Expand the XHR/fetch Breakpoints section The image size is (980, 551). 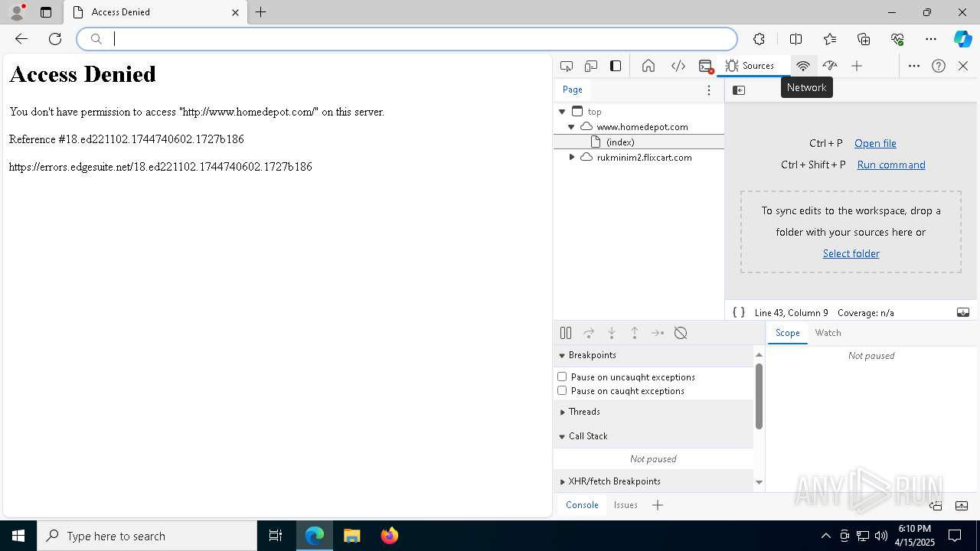pyautogui.click(x=562, y=481)
